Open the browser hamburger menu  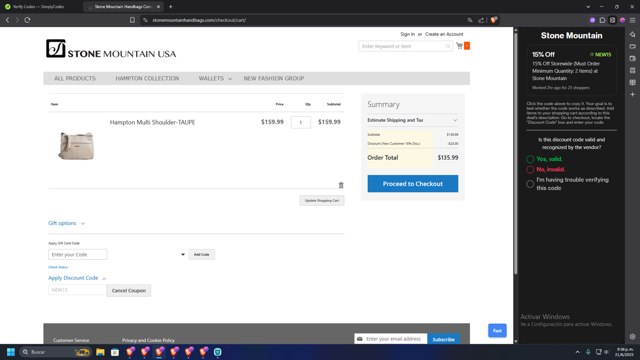632,20
